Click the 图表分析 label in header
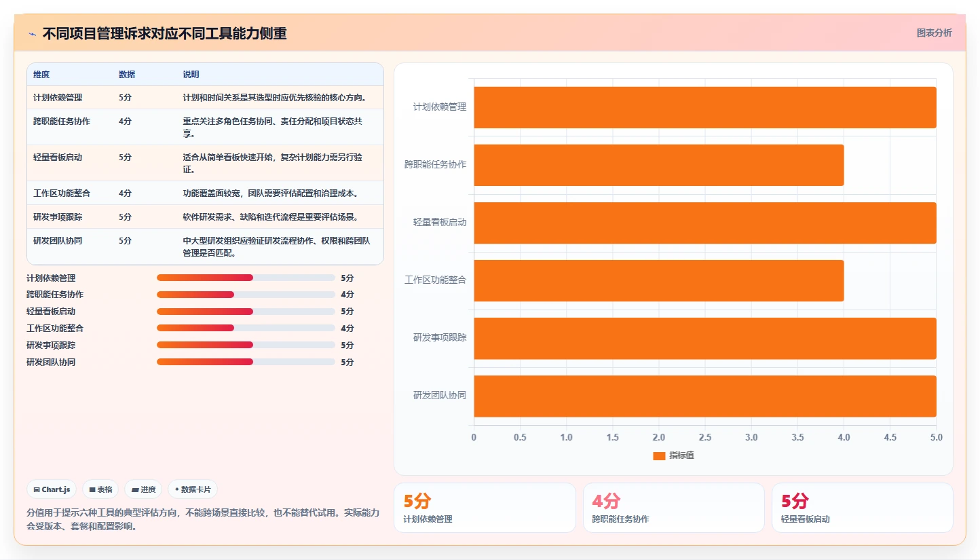This screenshot has width=980, height=560. point(934,33)
